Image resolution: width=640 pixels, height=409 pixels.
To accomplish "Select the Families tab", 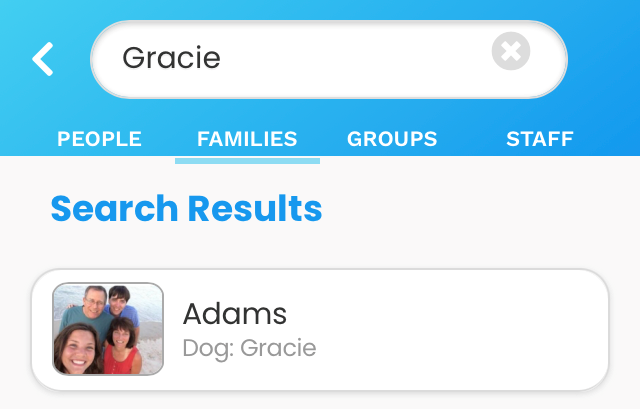I will click(247, 139).
